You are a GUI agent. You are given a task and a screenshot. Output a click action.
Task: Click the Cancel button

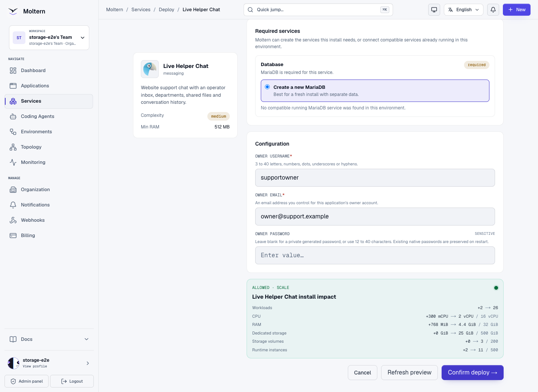[362, 373]
